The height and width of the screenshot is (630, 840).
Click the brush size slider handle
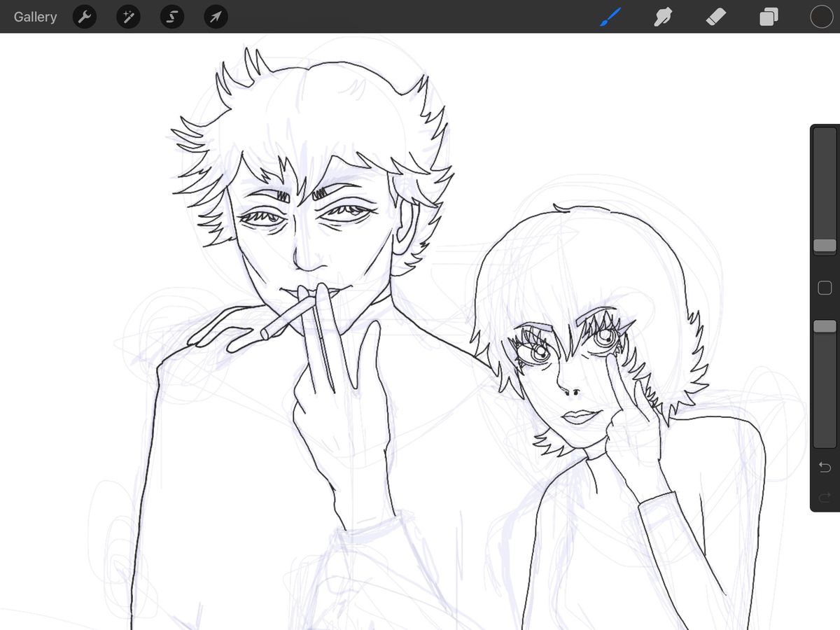[825, 246]
